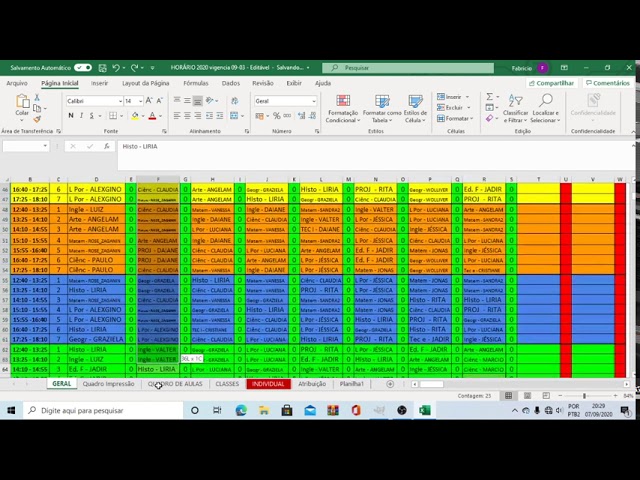The image size is (640, 480).
Task: Increase font size with larger A
Action: coord(149,101)
